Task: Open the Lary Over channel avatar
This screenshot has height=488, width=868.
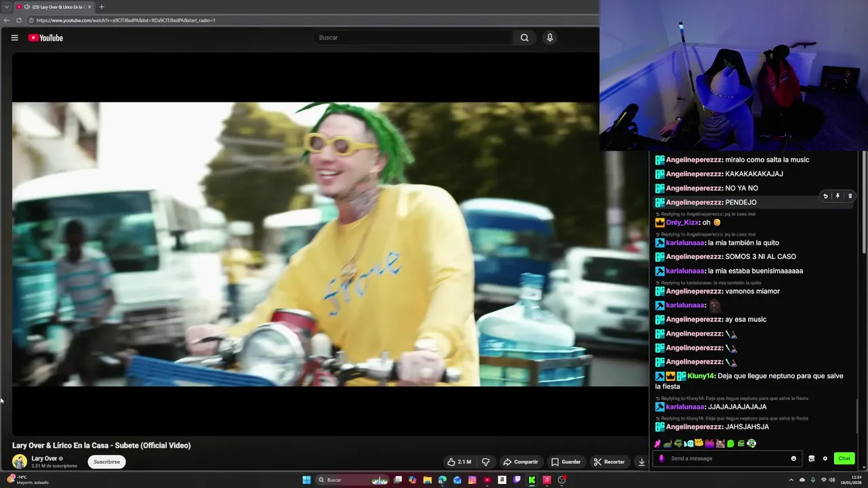Action: tap(19, 462)
